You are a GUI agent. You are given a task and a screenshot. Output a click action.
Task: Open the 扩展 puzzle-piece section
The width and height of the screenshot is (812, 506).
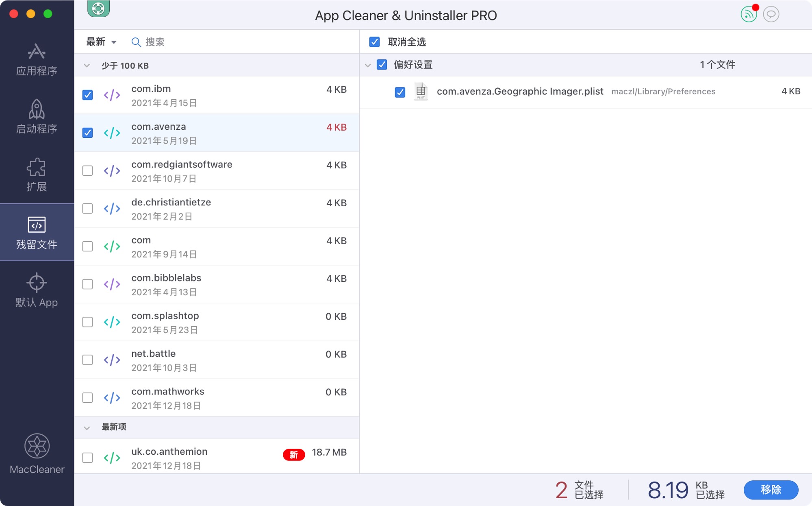[37, 174]
